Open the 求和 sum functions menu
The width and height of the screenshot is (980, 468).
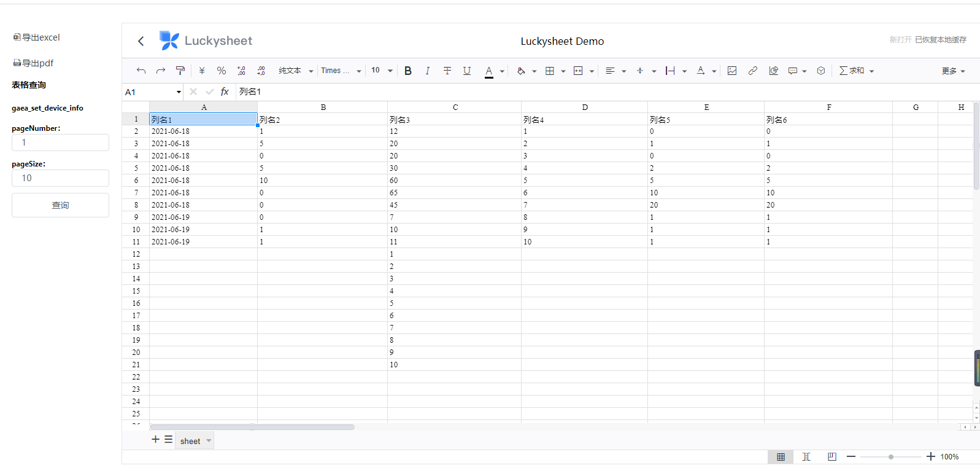pos(856,71)
